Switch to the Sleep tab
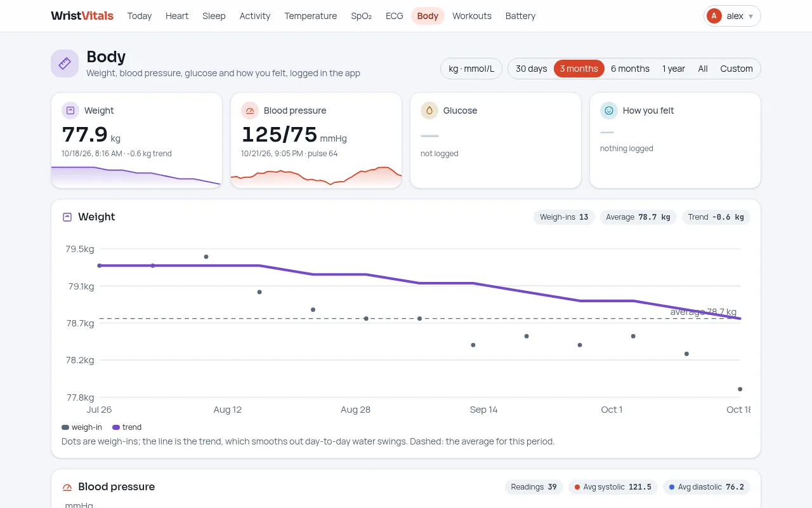Screen dimensions: 812x508 214,16
